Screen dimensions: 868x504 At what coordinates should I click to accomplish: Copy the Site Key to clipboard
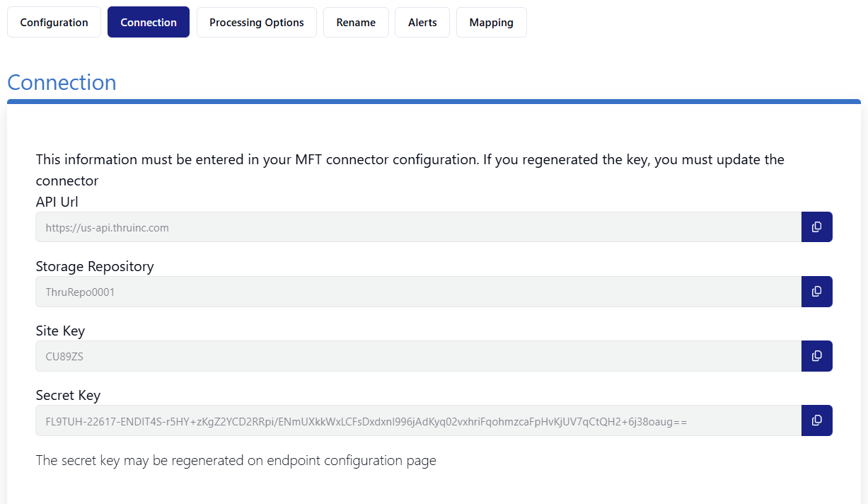[816, 356]
